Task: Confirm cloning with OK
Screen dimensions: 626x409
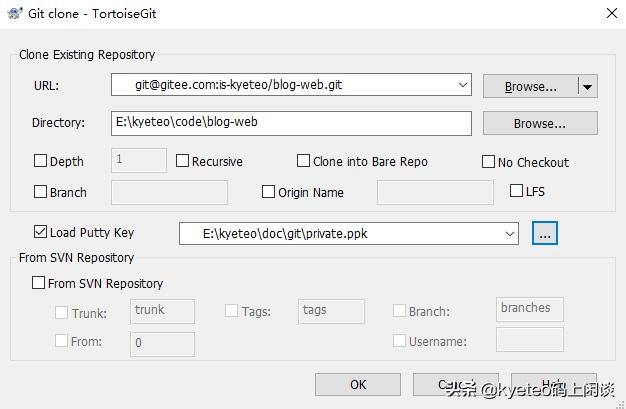Action: tap(358, 384)
